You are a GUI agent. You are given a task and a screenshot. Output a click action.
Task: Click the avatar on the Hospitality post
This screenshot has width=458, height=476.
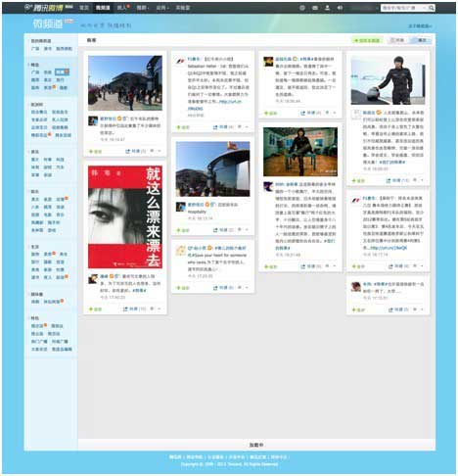coord(181,207)
